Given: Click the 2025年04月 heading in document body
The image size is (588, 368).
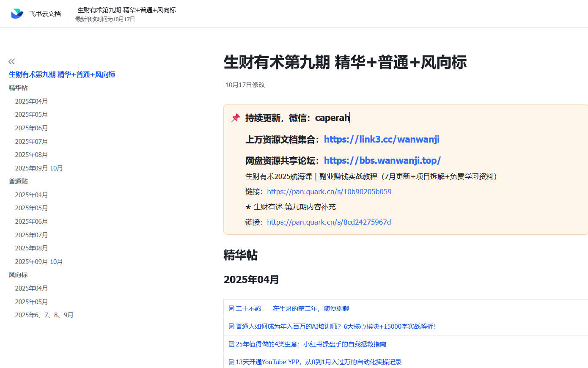Looking at the screenshot, I should (251, 280).
